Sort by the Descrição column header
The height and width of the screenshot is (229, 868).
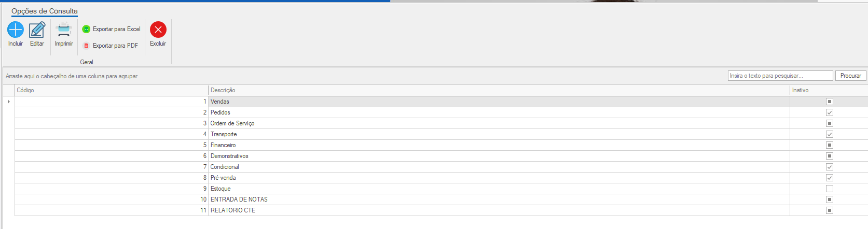tap(223, 90)
